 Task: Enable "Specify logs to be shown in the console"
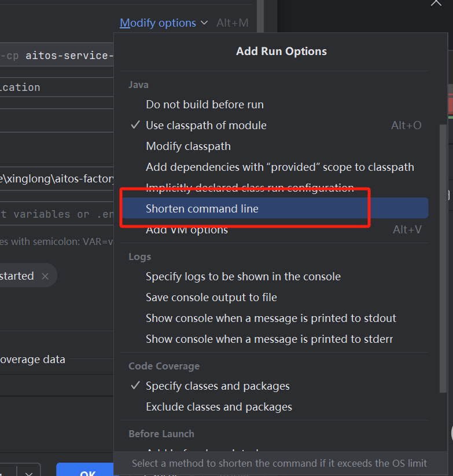point(243,276)
